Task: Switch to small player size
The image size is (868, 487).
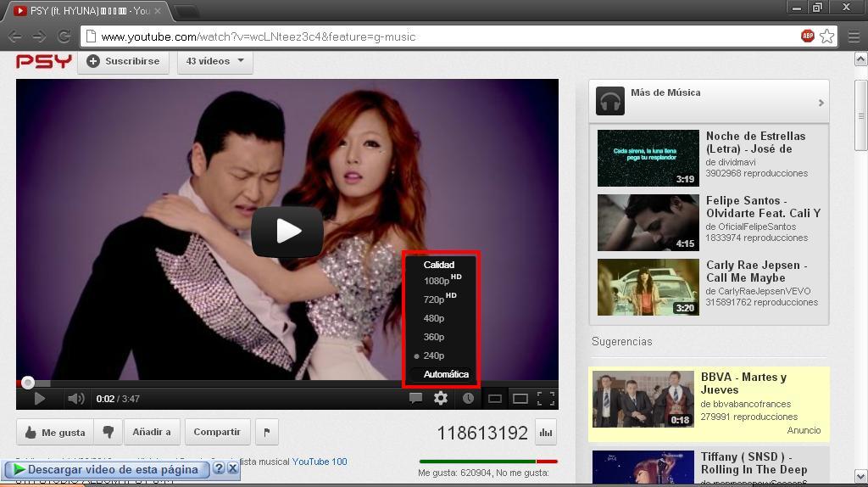Action: (495, 399)
